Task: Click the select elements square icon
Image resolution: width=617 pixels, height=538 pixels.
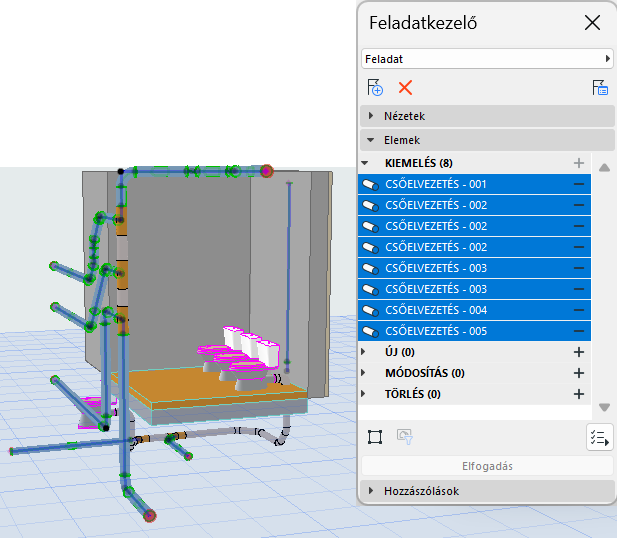Action: (375, 437)
